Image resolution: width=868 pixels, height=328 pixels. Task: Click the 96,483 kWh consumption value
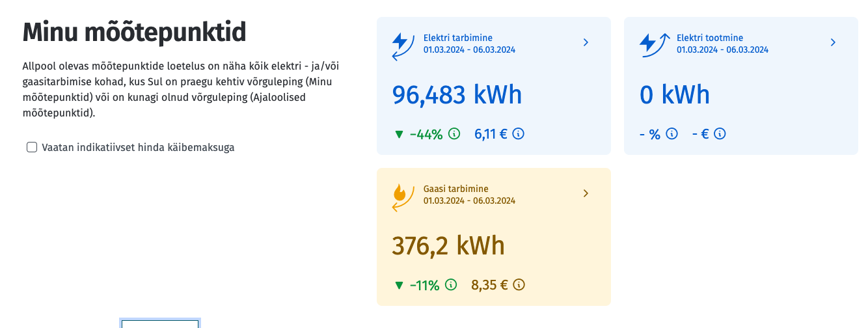457,95
